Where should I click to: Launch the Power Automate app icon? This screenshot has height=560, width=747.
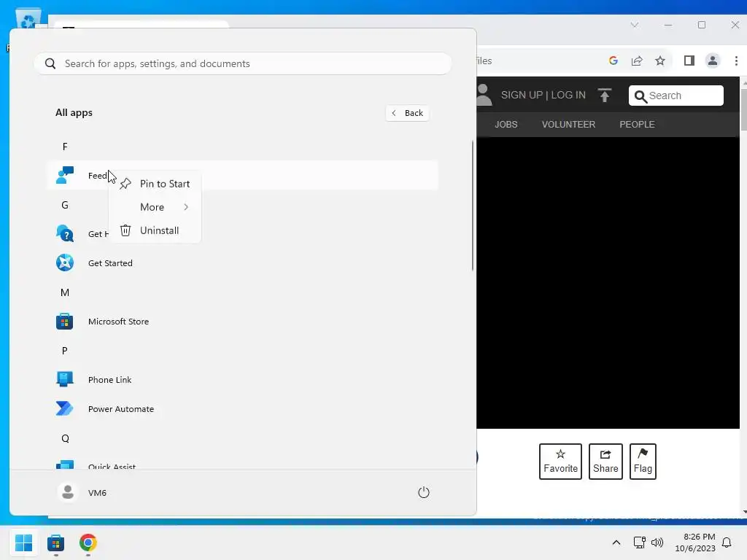[x=65, y=408]
